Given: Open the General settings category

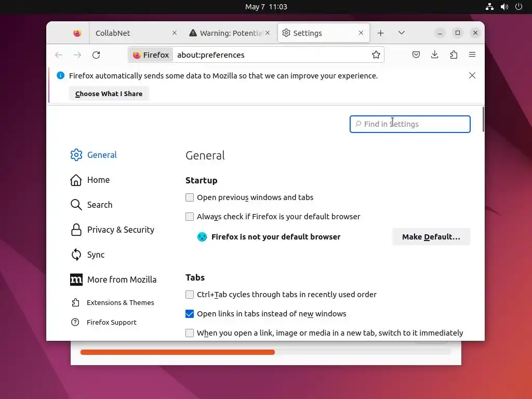Looking at the screenshot, I should click(x=94, y=155).
